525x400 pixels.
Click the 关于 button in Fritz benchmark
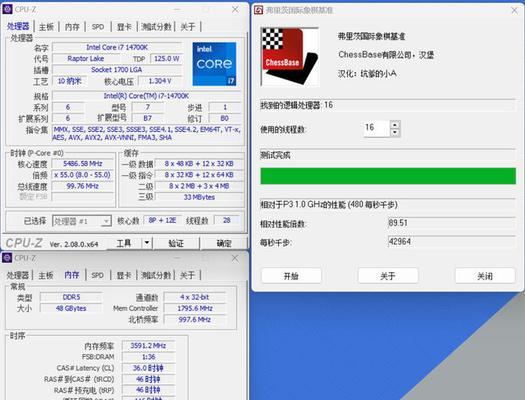click(x=388, y=276)
